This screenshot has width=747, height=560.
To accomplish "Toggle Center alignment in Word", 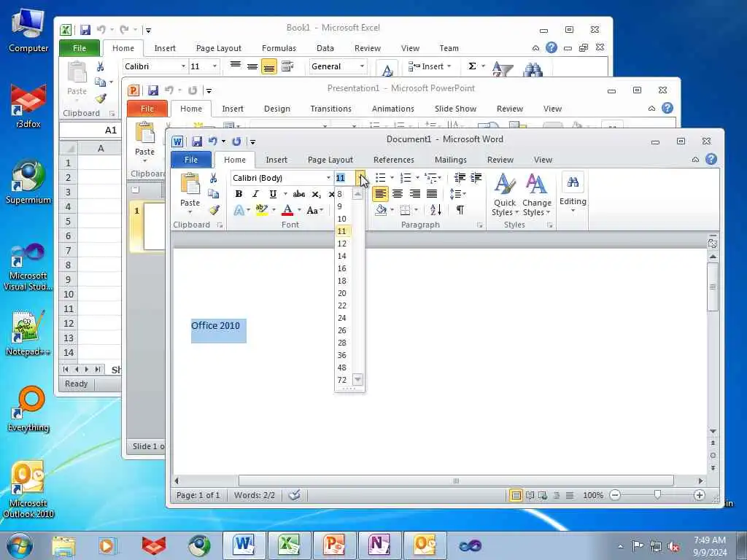I will point(398,194).
